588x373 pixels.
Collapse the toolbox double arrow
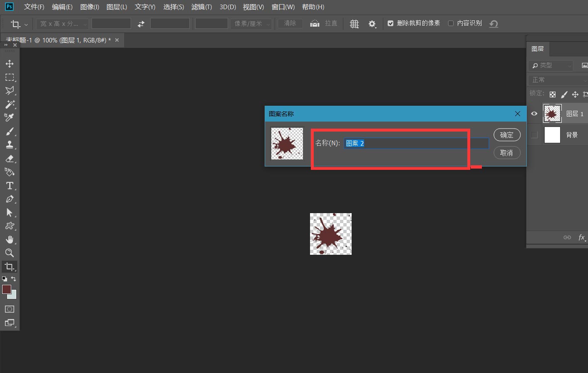tap(5, 45)
